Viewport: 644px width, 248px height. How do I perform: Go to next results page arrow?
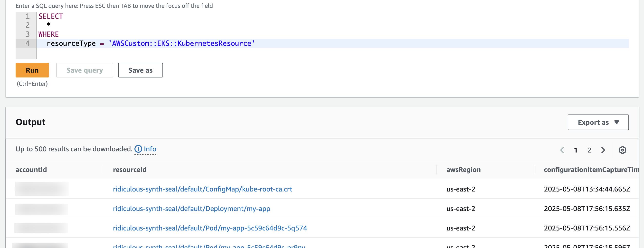pos(603,150)
